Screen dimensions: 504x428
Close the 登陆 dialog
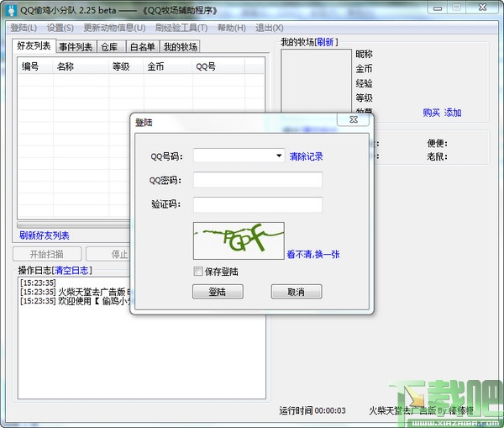(x=354, y=119)
